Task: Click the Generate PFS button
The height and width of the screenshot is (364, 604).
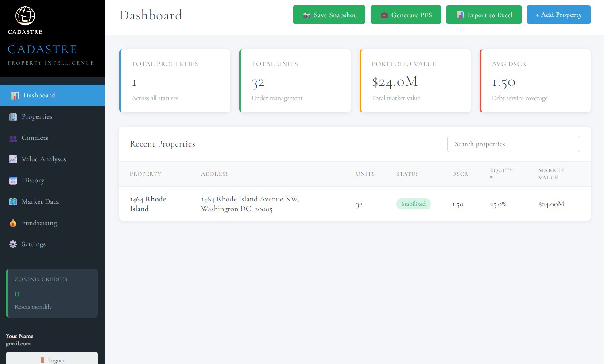Action: 406,15
